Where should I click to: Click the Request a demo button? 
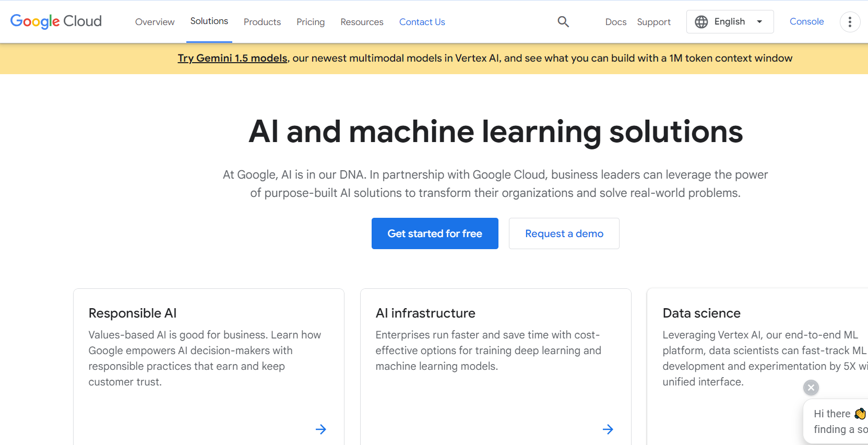pyautogui.click(x=564, y=233)
